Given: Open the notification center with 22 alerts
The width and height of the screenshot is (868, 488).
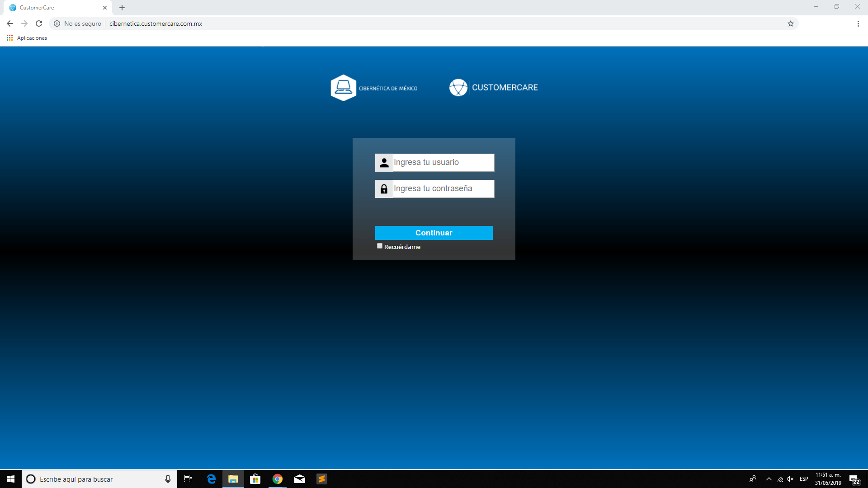Looking at the screenshot, I should pyautogui.click(x=854, y=479).
